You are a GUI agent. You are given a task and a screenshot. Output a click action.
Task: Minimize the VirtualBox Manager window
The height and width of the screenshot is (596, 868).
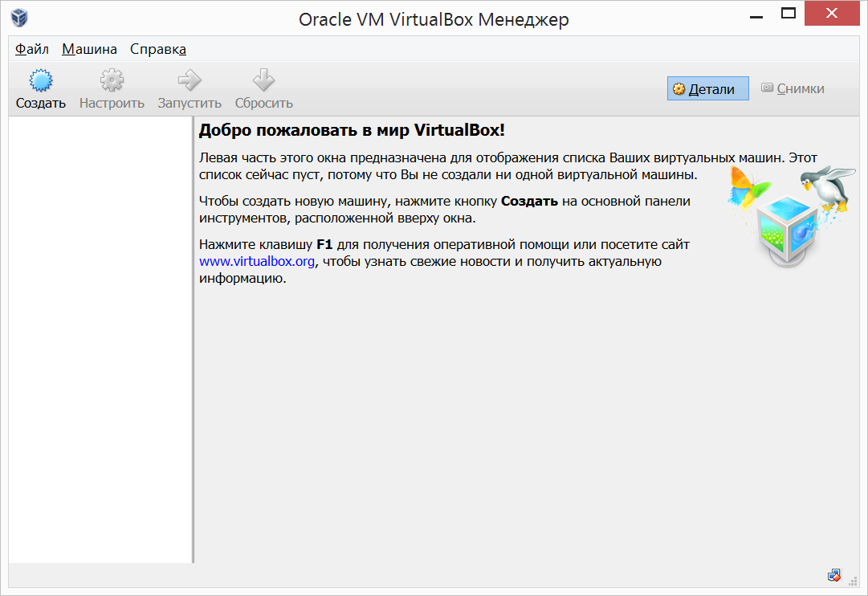[x=756, y=15]
